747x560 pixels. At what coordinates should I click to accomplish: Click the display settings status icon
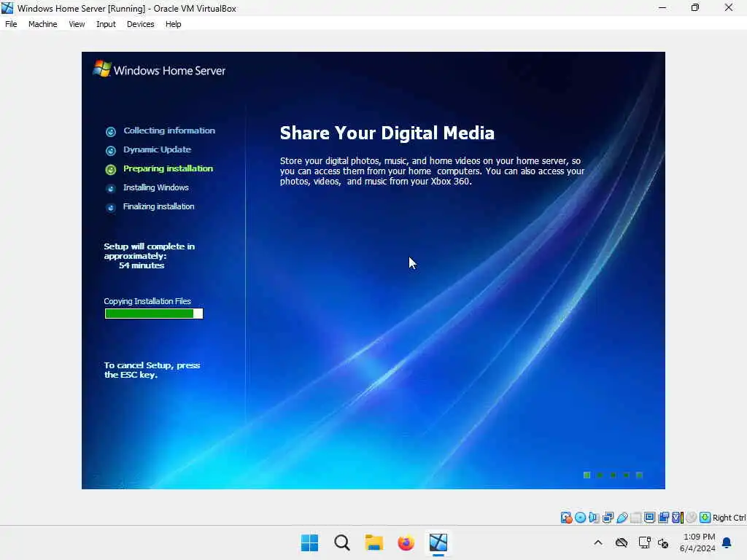click(x=649, y=518)
